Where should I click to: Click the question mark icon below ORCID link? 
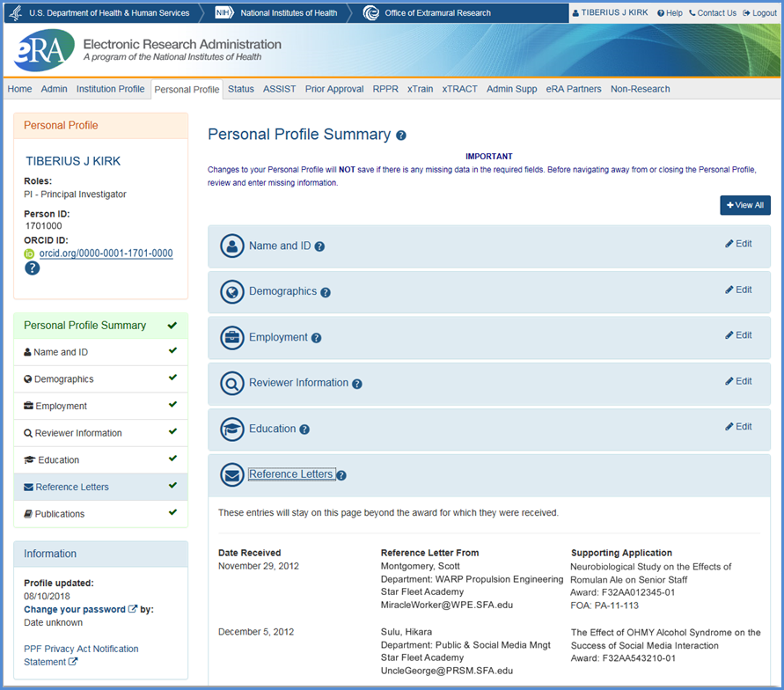32,268
